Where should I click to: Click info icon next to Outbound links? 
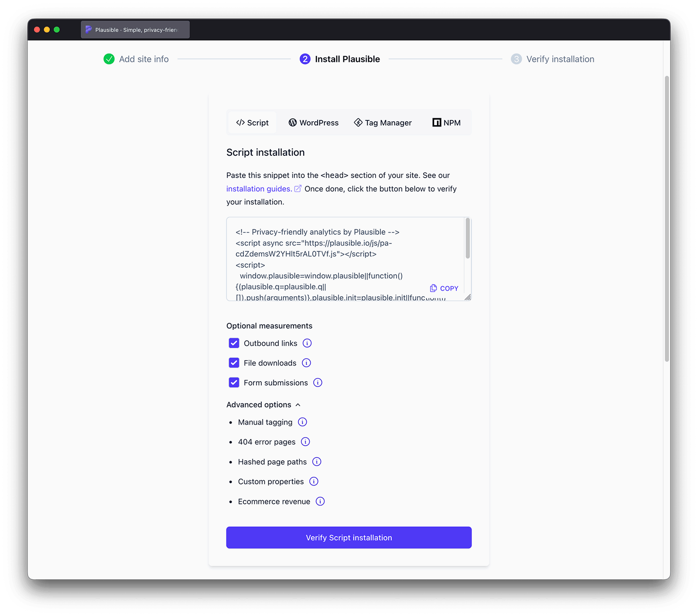[307, 343]
